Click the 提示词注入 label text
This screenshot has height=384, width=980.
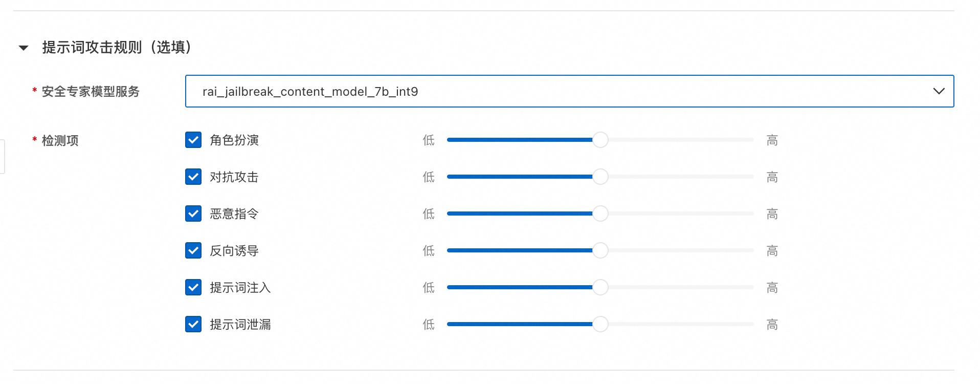point(240,288)
